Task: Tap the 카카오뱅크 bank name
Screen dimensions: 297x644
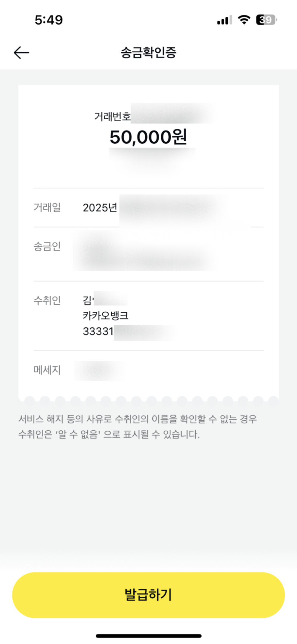Action: point(105,316)
